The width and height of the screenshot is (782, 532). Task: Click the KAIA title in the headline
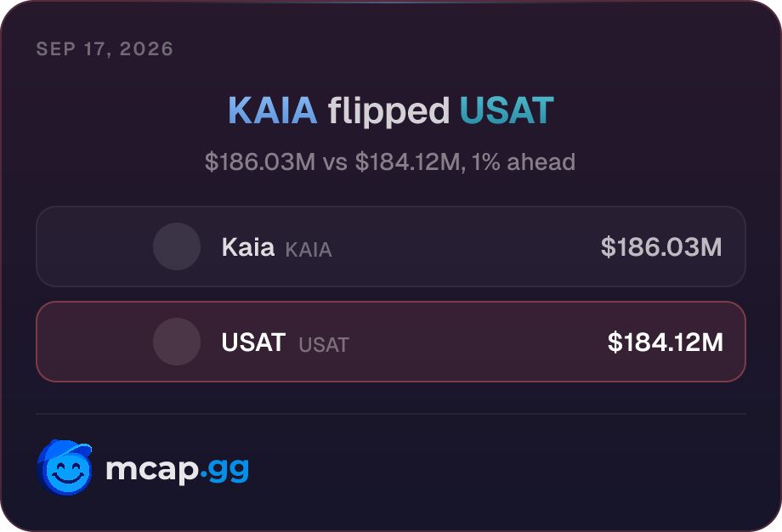(x=272, y=110)
